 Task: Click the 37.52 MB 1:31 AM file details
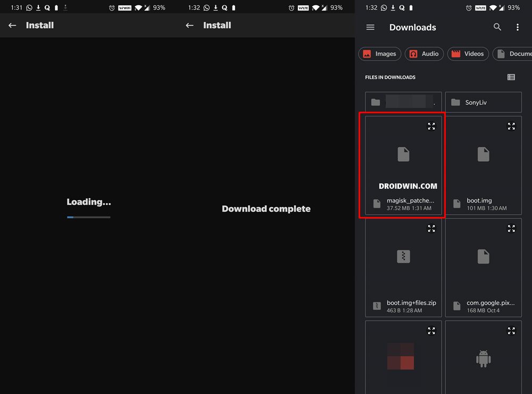(x=409, y=208)
